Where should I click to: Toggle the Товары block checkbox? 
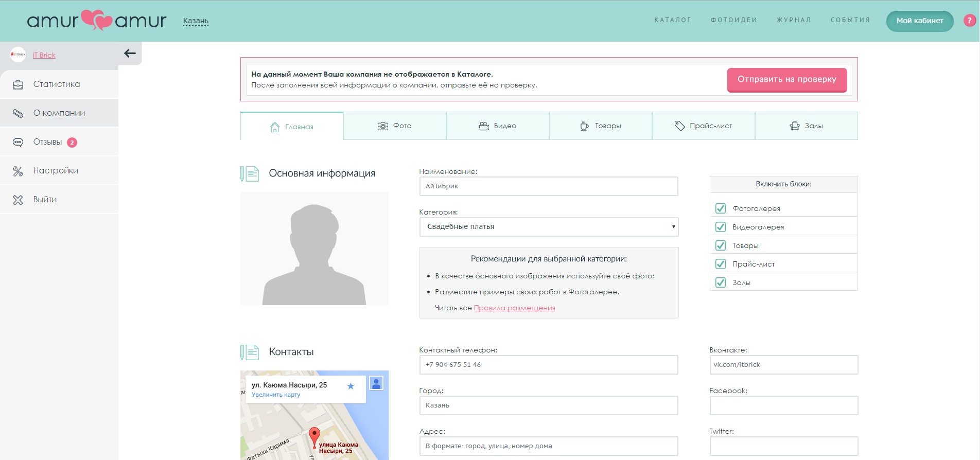pos(721,245)
